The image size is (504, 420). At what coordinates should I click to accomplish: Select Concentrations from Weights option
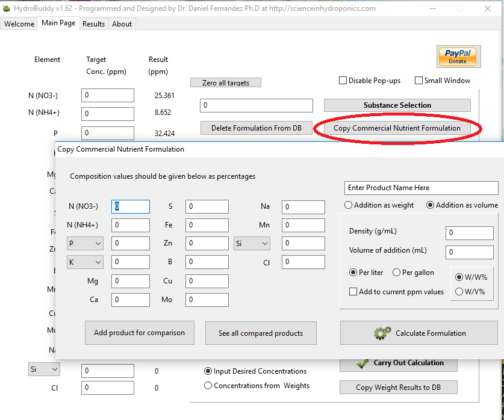point(208,385)
